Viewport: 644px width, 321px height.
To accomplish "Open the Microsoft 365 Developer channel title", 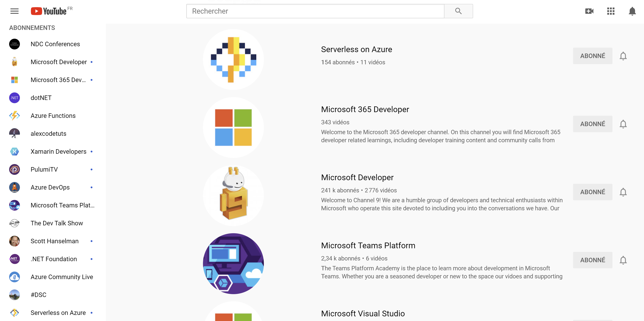I will [365, 109].
